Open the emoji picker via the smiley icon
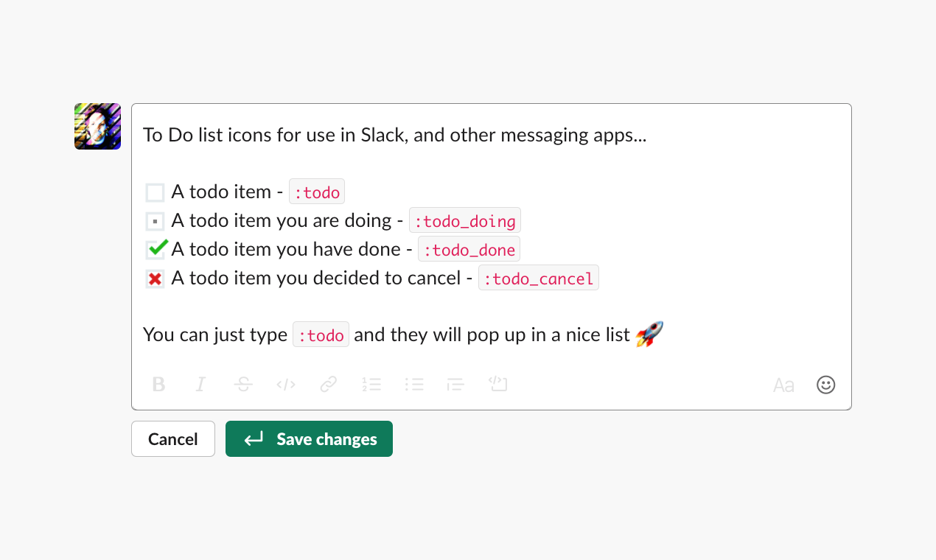Image resolution: width=936 pixels, height=560 pixels. click(x=825, y=384)
